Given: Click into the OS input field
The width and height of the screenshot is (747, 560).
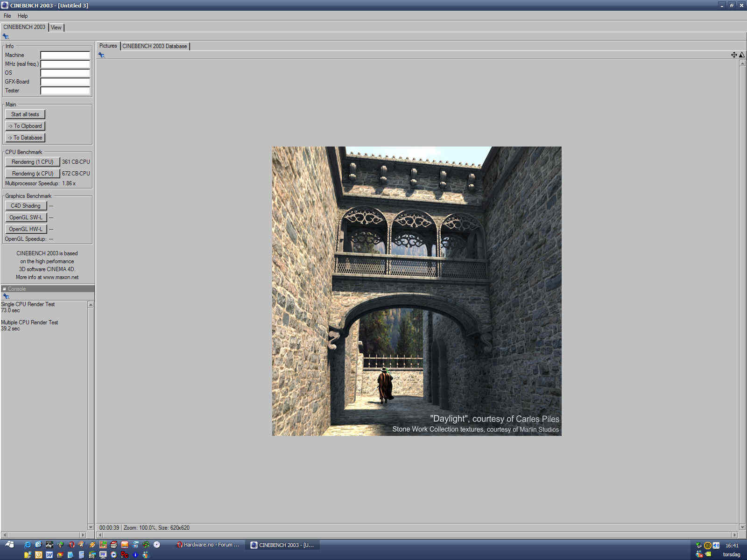Looking at the screenshot, I should (x=65, y=73).
